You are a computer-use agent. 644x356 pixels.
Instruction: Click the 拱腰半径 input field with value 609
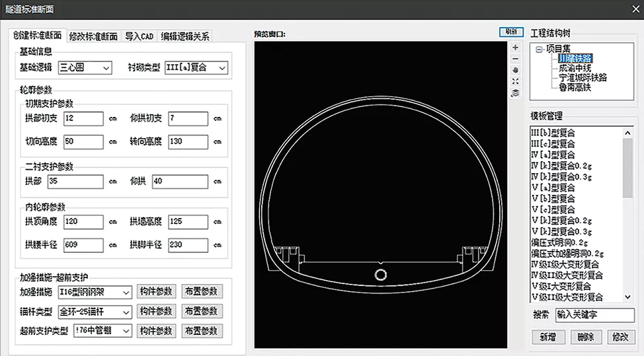[x=83, y=245]
